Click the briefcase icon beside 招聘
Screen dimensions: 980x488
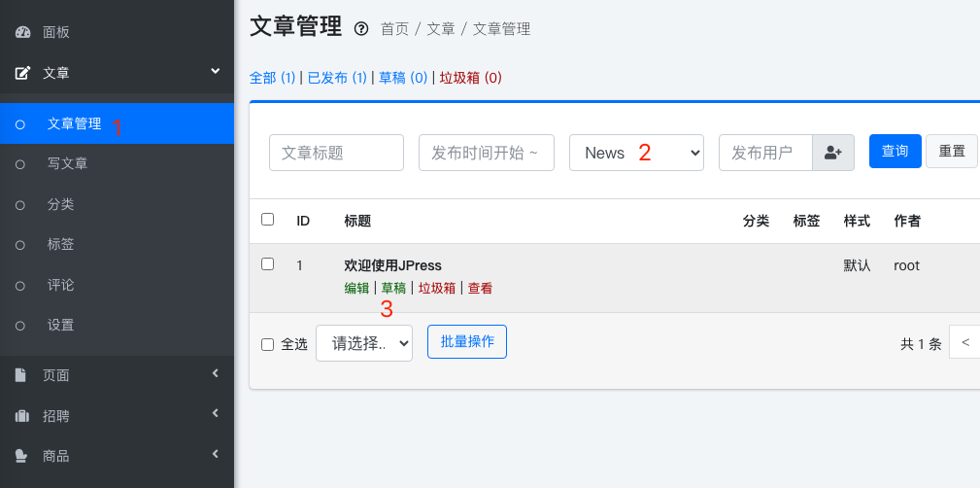pos(22,416)
